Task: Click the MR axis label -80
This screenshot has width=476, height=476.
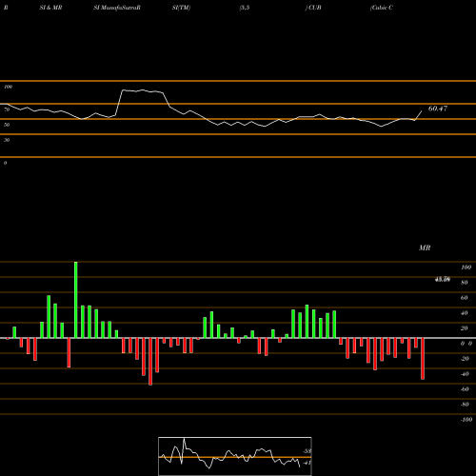Action: [x=465, y=405]
